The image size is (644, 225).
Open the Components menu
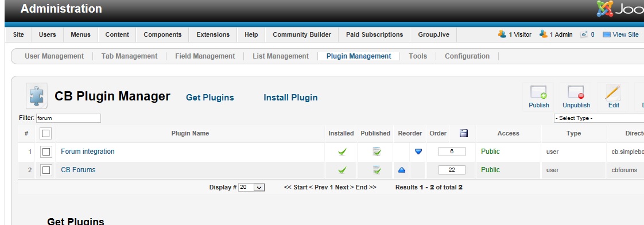pyautogui.click(x=162, y=34)
